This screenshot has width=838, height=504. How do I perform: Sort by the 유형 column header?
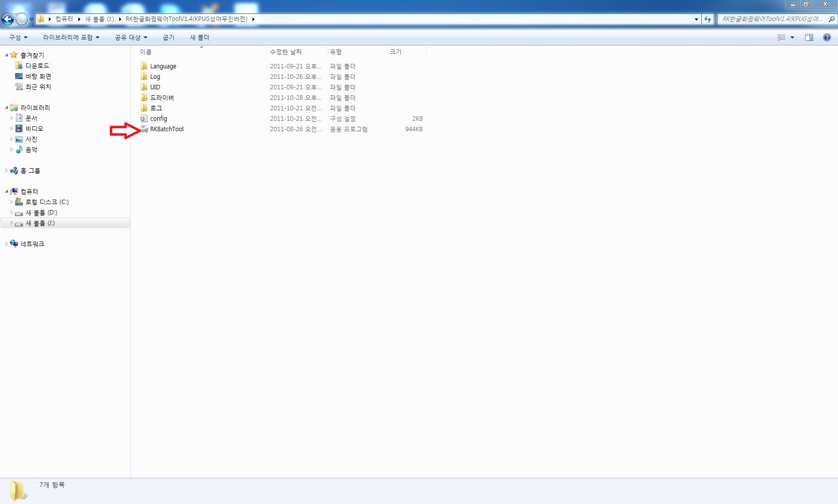tap(336, 52)
